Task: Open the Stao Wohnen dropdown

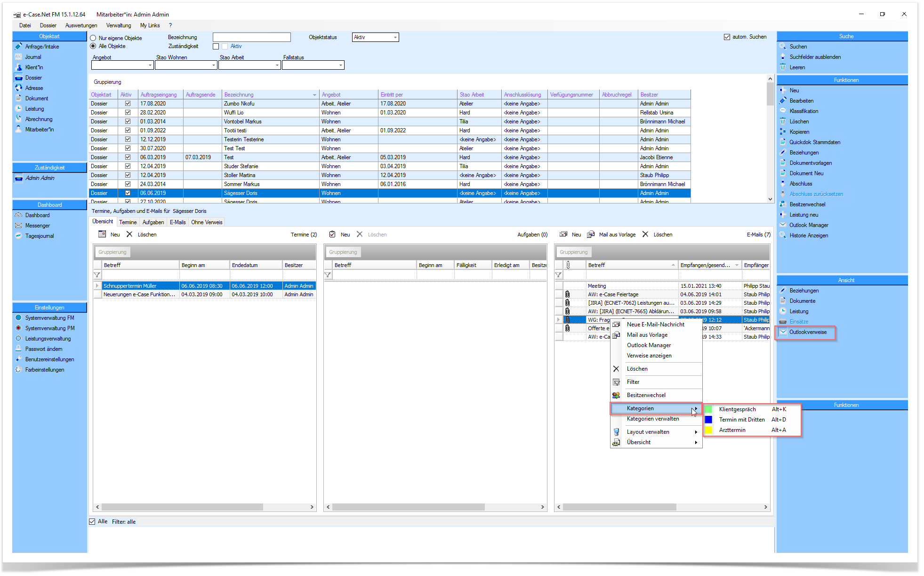Action: 213,65
